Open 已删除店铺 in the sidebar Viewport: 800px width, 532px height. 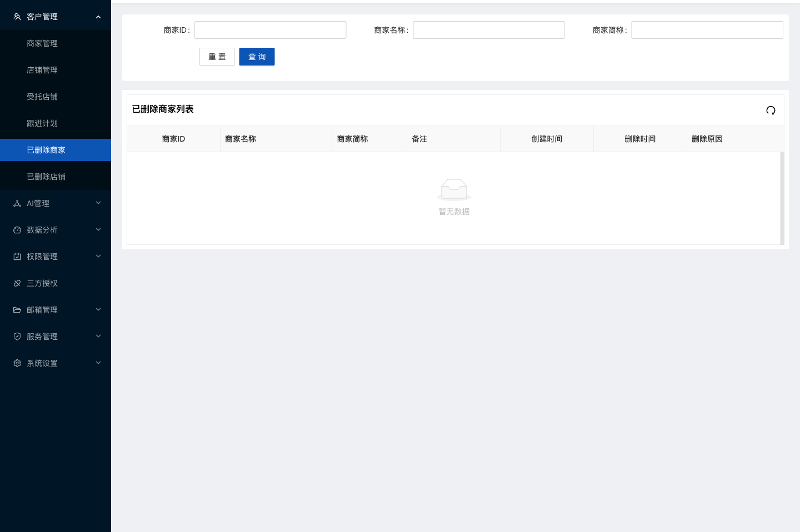tap(56, 177)
